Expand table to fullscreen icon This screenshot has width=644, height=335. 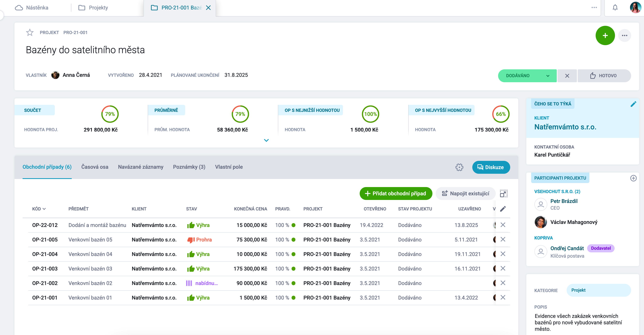click(504, 194)
